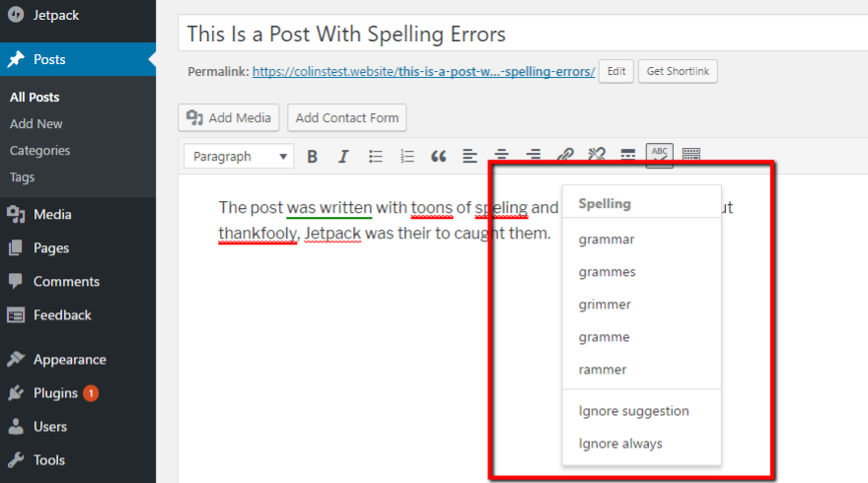
Task: Click the Add Contact Form button
Action: coord(347,118)
